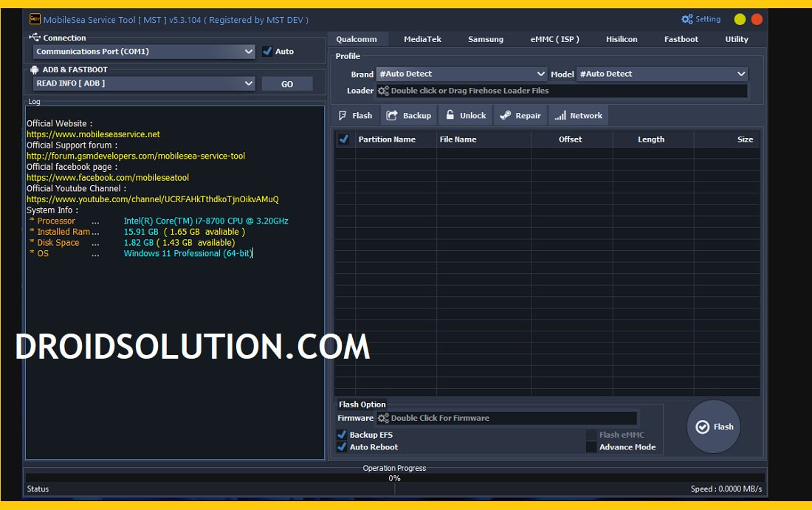Click the round Flash button
Screen dimensions: 812x510
click(714, 427)
